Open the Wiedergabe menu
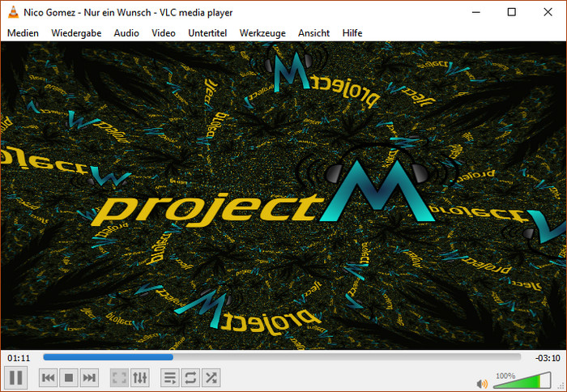This screenshot has height=392, width=567. point(76,33)
